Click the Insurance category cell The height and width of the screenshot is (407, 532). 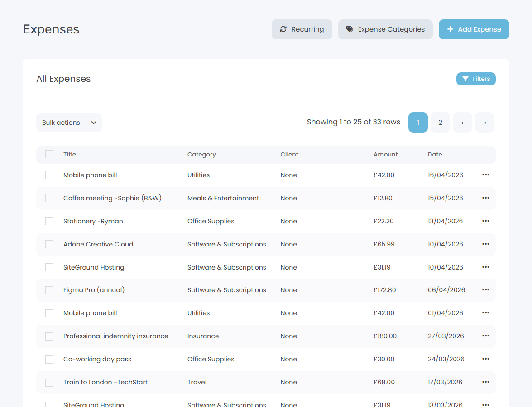[x=203, y=336]
